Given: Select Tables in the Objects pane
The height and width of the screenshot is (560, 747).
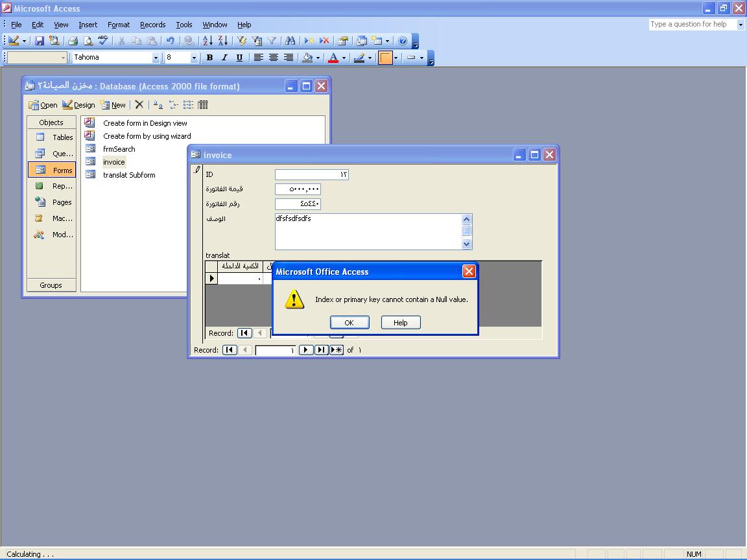Looking at the screenshot, I should click(x=52, y=137).
